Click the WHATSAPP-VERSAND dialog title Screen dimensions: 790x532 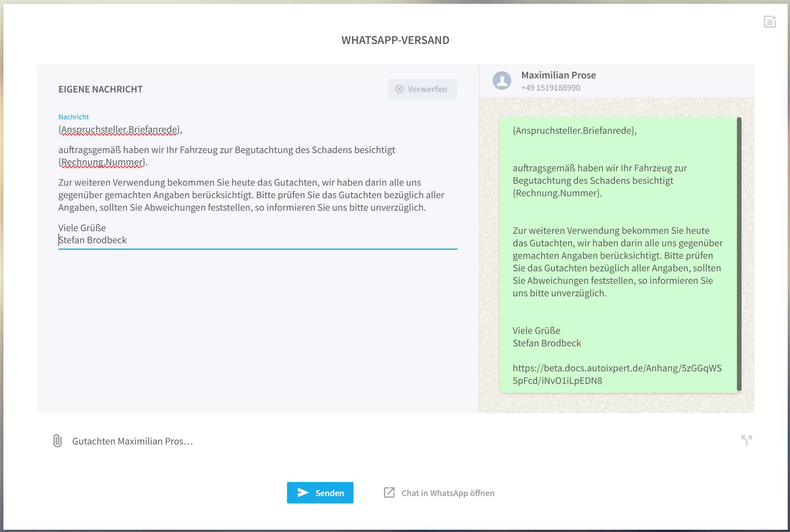tap(395, 40)
